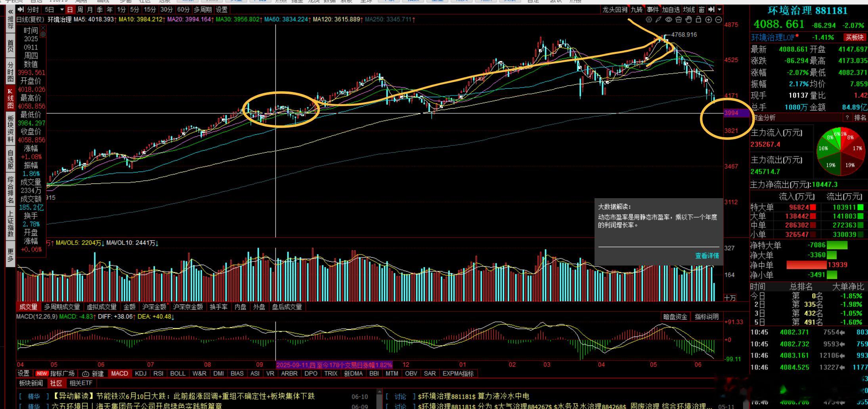Image resolution: width=868 pixels, height=409 pixels.
Task: Click news list scrollbar up arrow
Action: point(379,392)
